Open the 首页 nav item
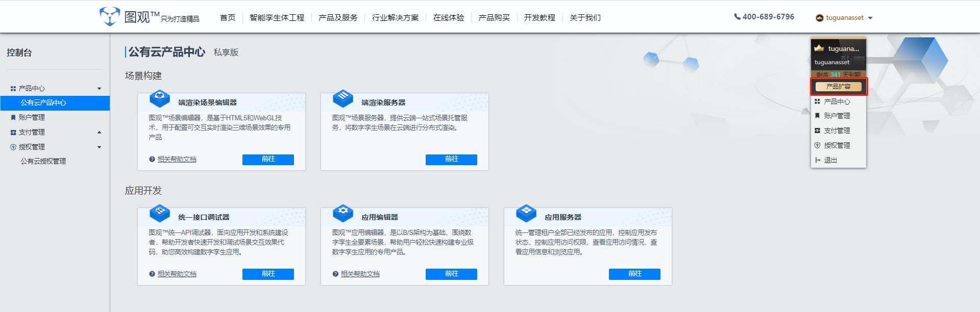This screenshot has height=312, width=980. coord(228,18)
